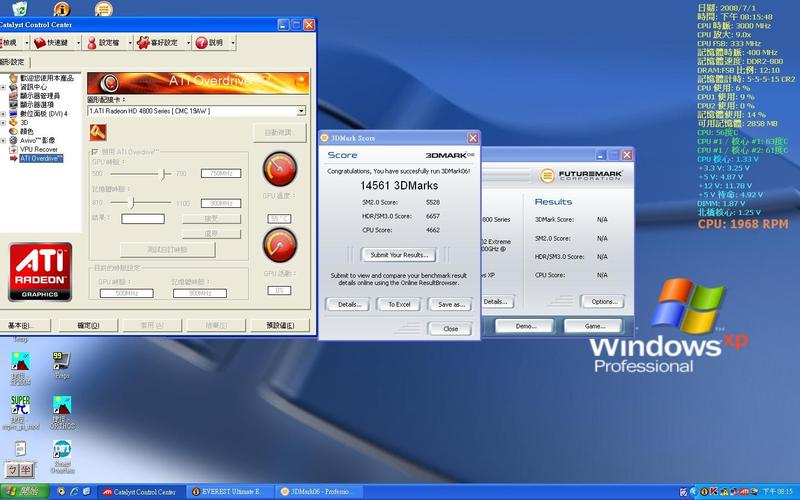Select ATI Overdrive in the tree

(41, 158)
